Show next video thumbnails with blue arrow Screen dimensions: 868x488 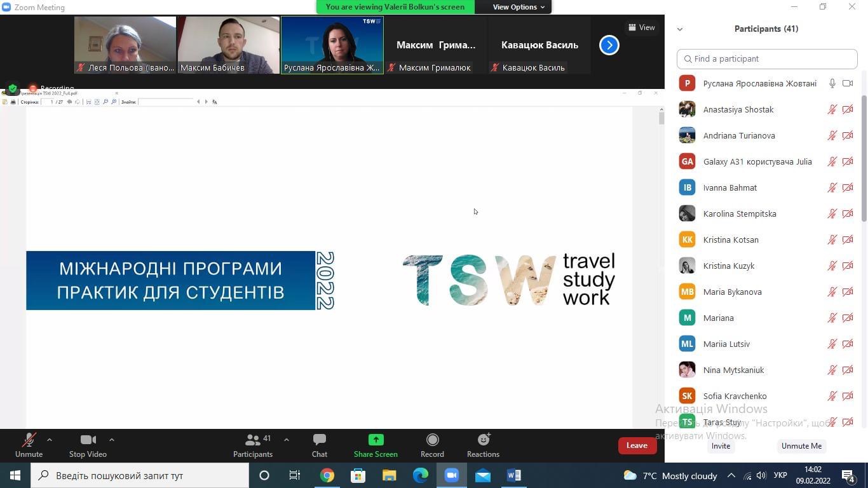point(609,45)
